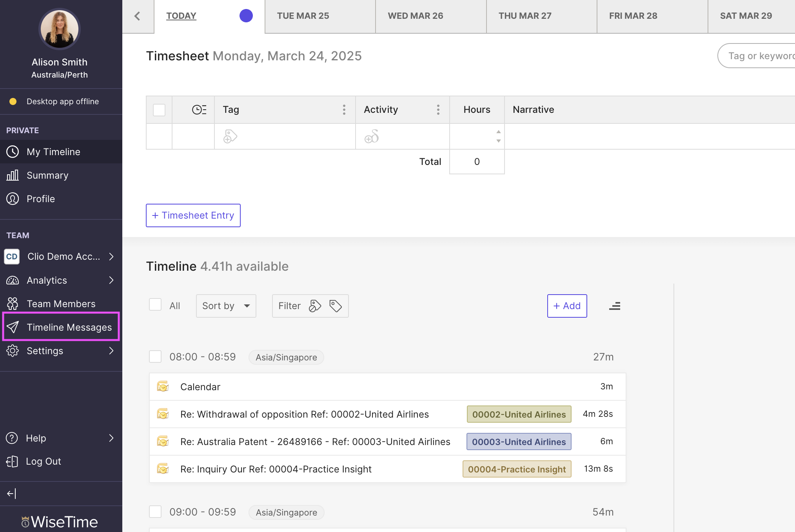The height and width of the screenshot is (532, 795).
Task: Select 'Re: Inquiry Our Ref: 00004-Practice Insight' row
Action: click(x=388, y=469)
